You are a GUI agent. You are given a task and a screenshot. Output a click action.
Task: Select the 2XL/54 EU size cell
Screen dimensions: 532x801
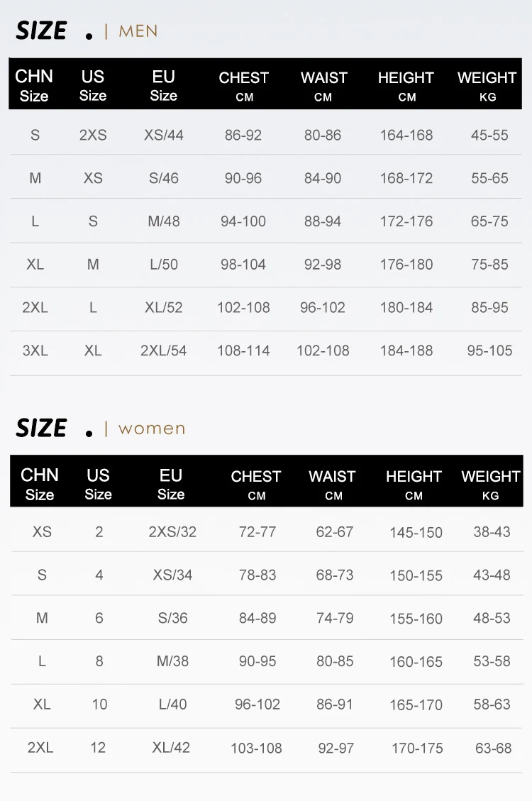164,350
